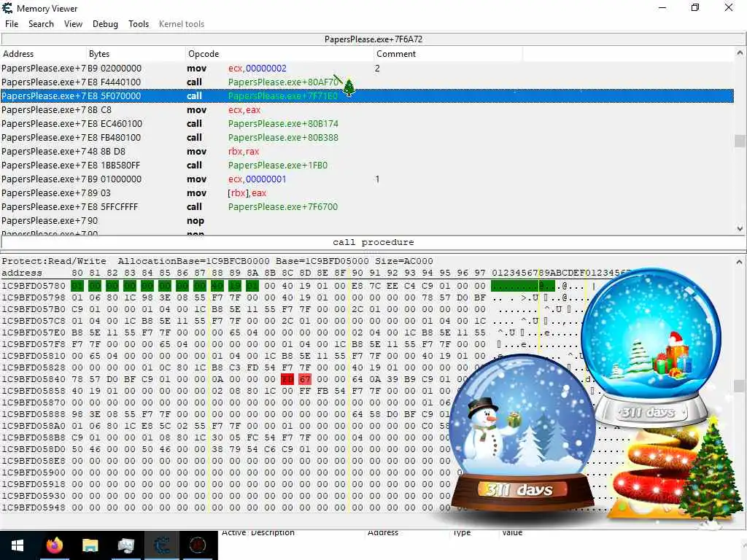This screenshot has width=747, height=560.
Task: Click the disassembler scrollbar up arrow
Action: pos(740,52)
